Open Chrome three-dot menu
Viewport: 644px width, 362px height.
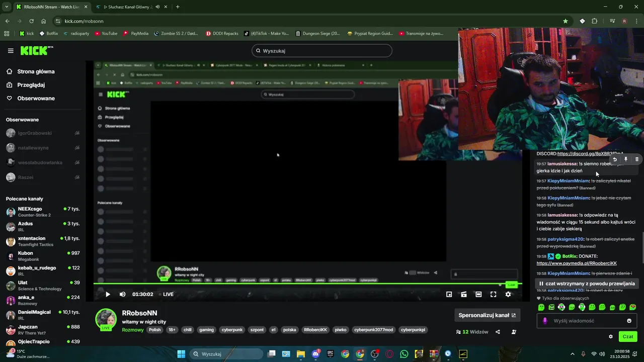(637, 21)
